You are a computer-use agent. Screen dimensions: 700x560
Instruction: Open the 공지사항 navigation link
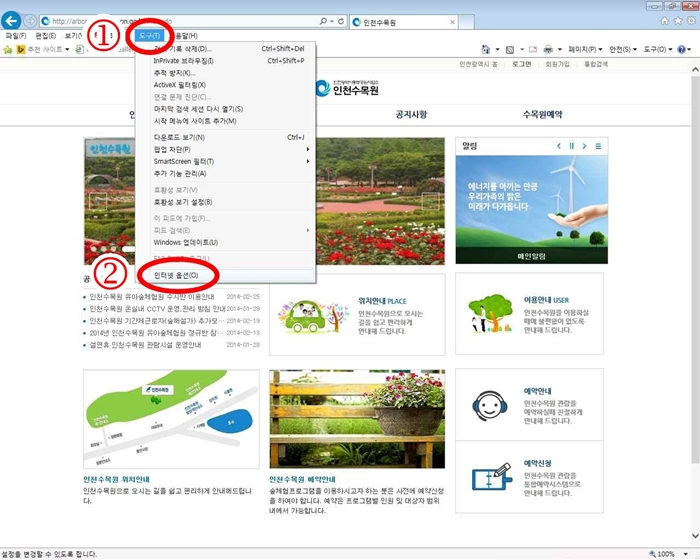pyautogui.click(x=411, y=114)
